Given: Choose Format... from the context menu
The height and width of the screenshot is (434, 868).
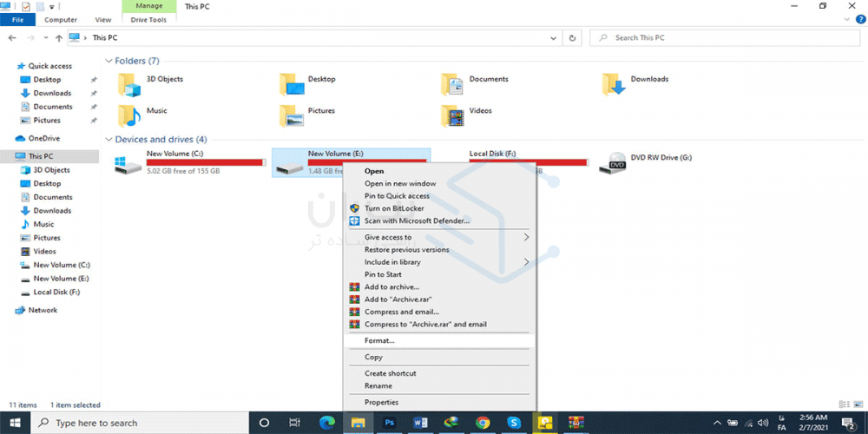Looking at the screenshot, I should point(379,340).
